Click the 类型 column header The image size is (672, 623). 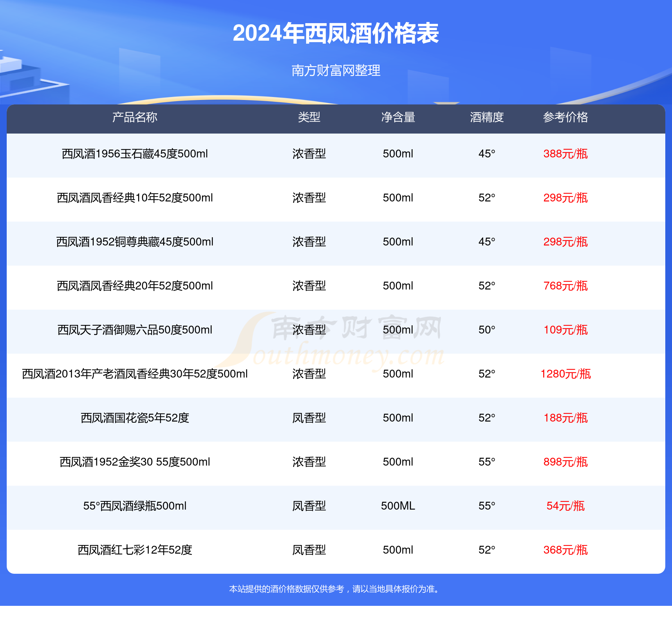[x=309, y=117]
